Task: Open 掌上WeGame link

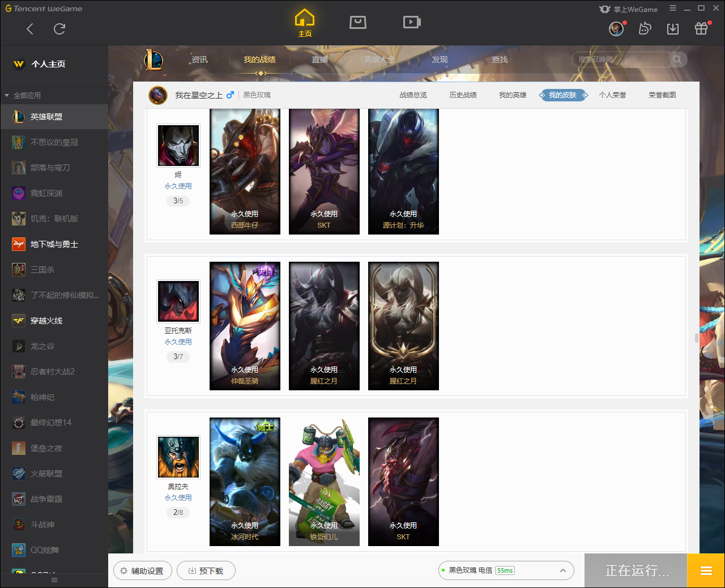Action: tap(629, 9)
